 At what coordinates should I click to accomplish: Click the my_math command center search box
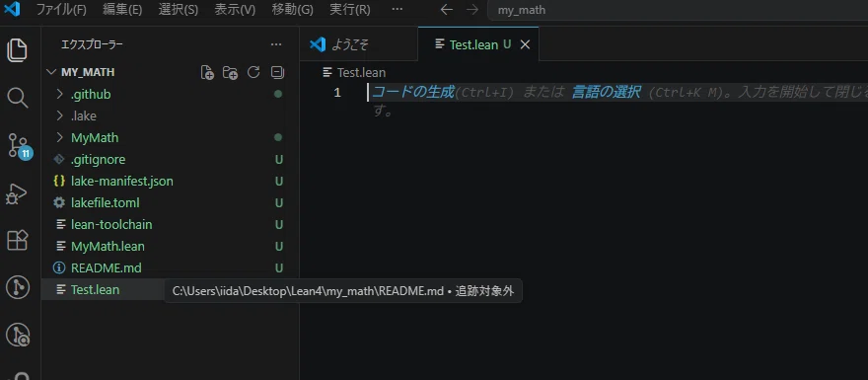(x=678, y=10)
